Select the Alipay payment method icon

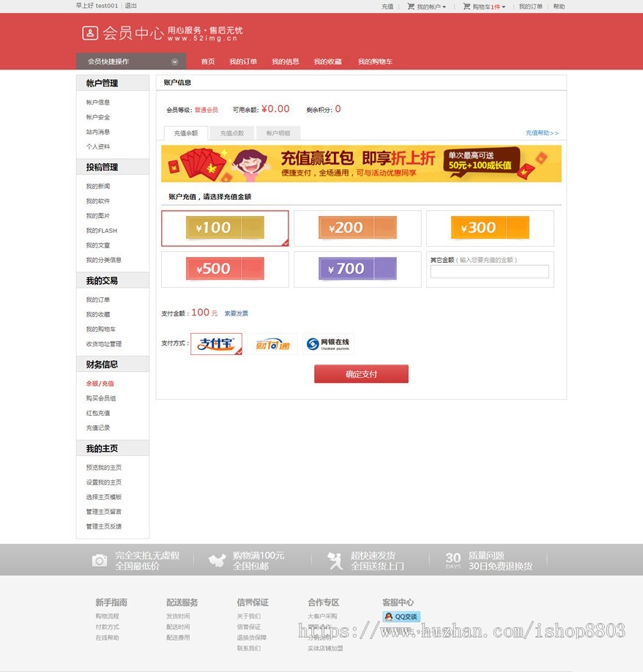pyautogui.click(x=216, y=343)
